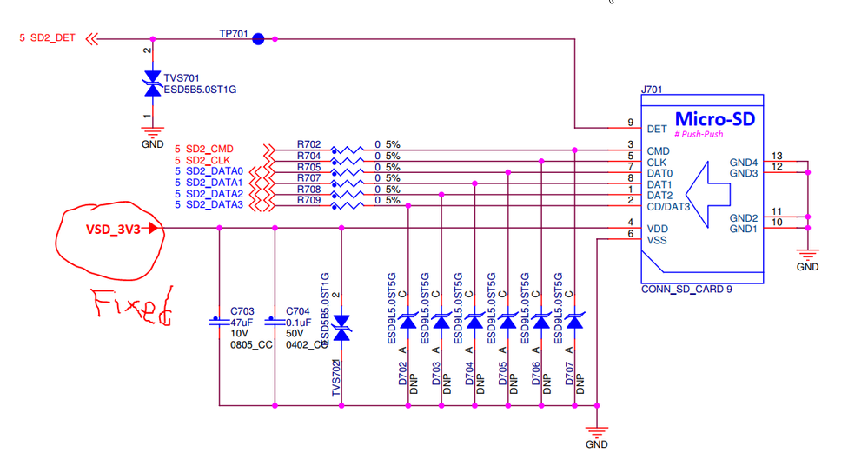Click the VSS pin name on J701

(657, 240)
